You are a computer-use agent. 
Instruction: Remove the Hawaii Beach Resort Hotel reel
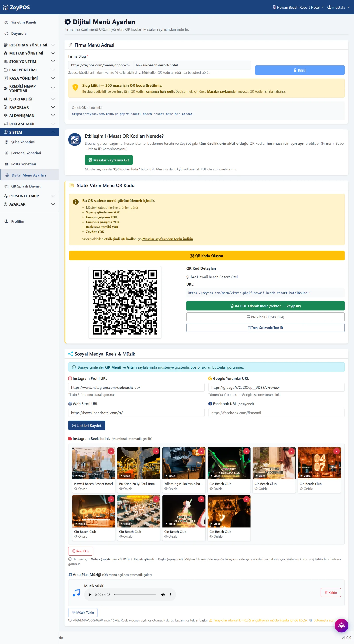111,451
